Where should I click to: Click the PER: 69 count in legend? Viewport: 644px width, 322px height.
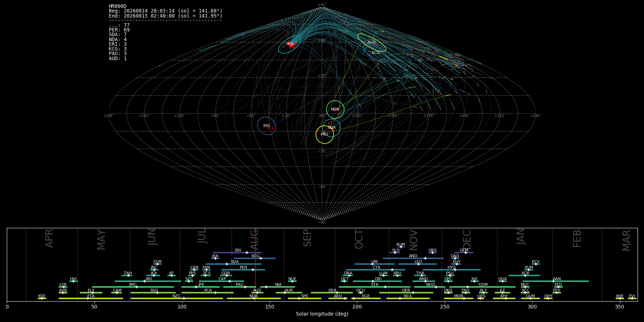(119, 30)
